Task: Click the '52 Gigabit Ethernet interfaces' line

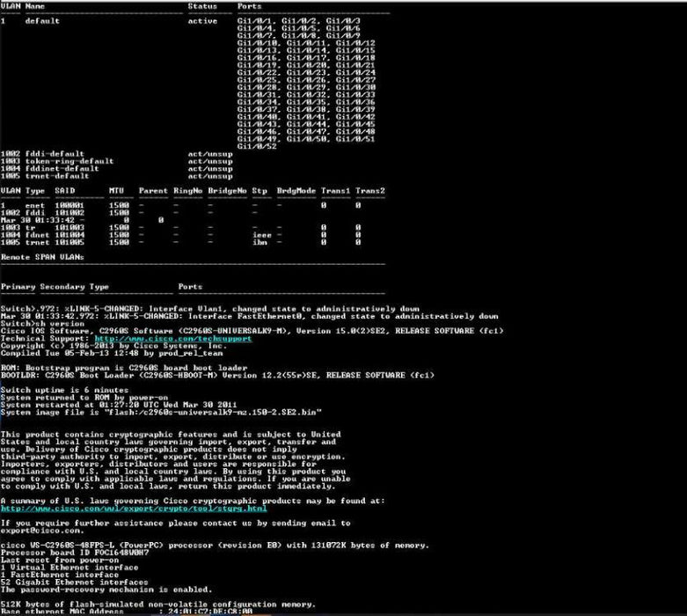Action: pos(75,583)
